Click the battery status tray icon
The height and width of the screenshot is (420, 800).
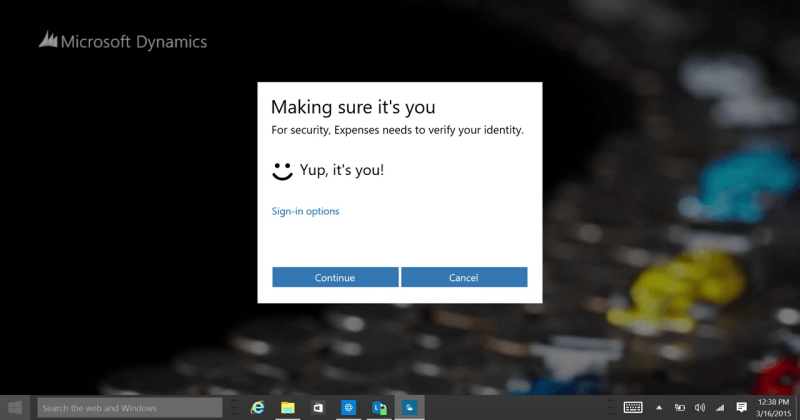pos(680,407)
